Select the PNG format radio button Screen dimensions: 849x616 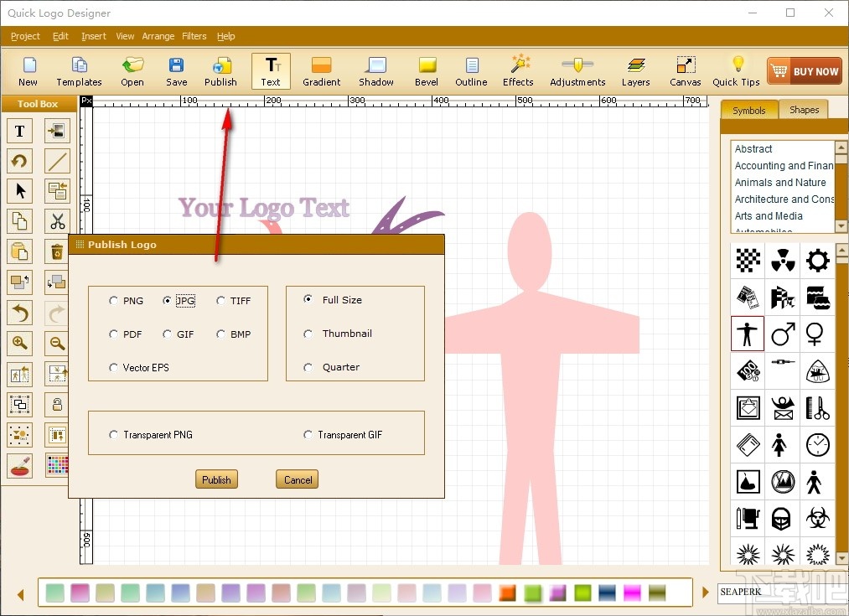[113, 300]
